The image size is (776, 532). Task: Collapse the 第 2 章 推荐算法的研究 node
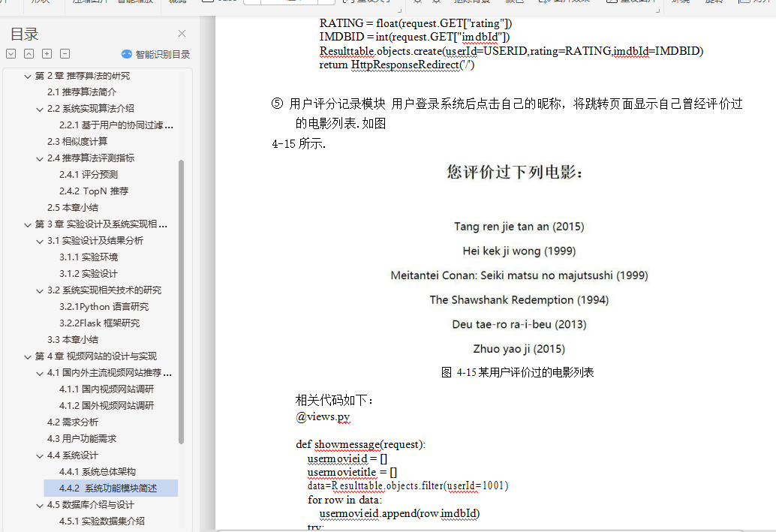pos(28,77)
